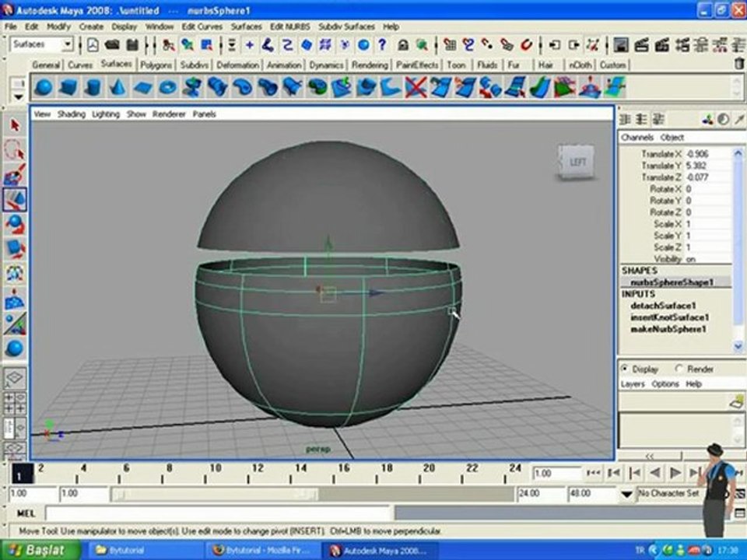
Task: Open the Edit NURBS menu
Action: [289, 26]
